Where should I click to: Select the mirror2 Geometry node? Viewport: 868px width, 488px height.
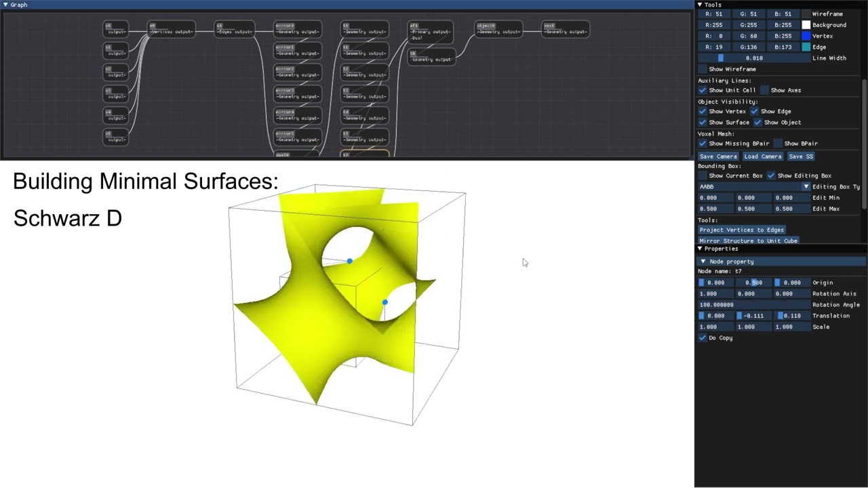tap(298, 72)
